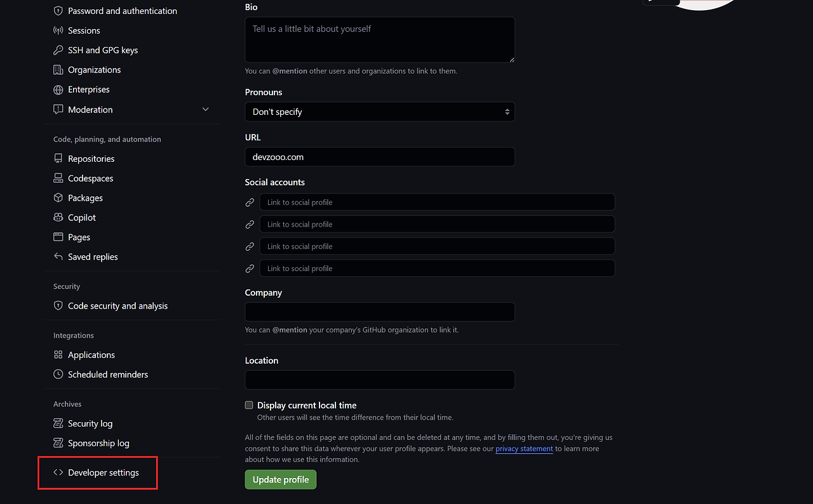Click the SSH and GPG keys icon
813x504 pixels.
point(58,50)
